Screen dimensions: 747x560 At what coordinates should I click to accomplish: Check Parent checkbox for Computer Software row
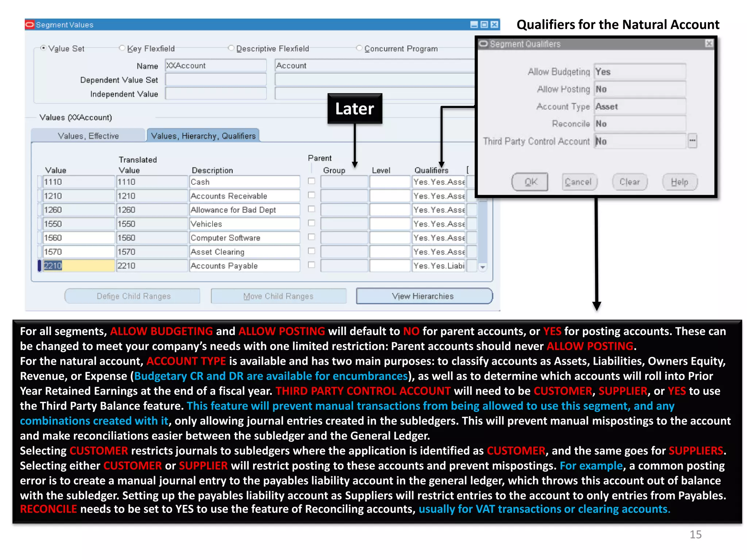point(311,237)
